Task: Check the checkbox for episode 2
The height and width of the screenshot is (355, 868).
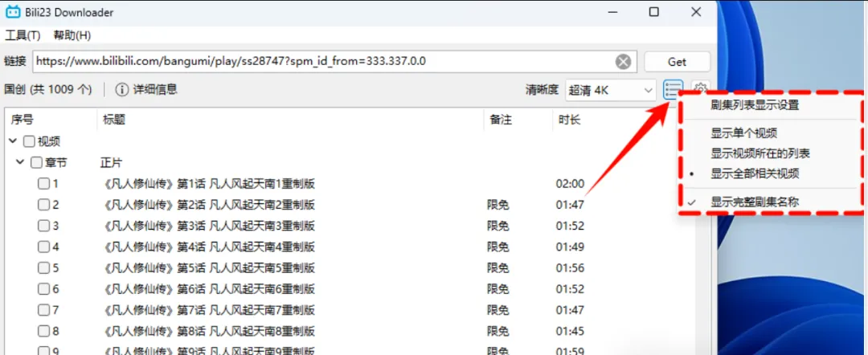Action: 43,205
